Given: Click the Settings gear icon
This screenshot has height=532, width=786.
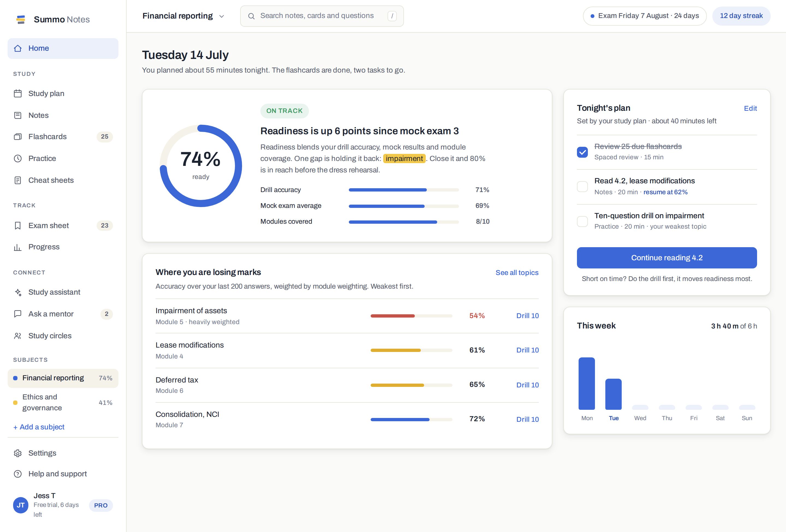Looking at the screenshot, I should 18,453.
